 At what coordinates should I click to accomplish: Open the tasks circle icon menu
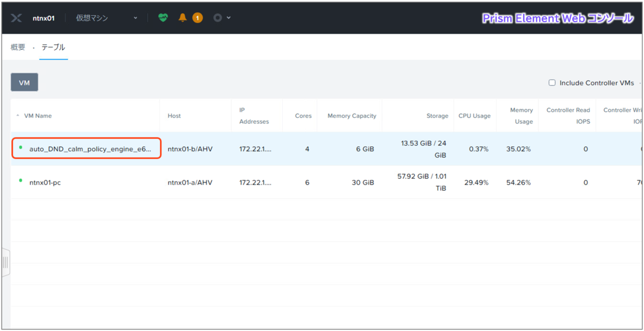222,18
